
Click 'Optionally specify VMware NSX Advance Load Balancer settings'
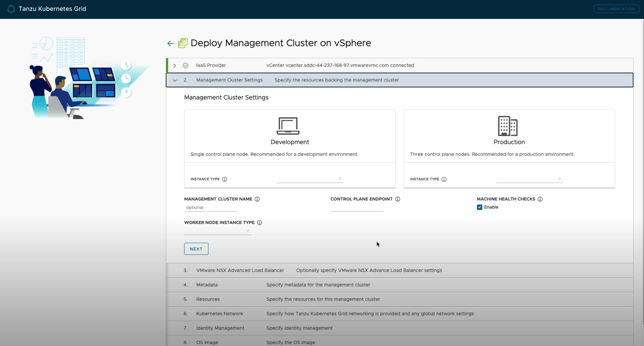coord(369,271)
